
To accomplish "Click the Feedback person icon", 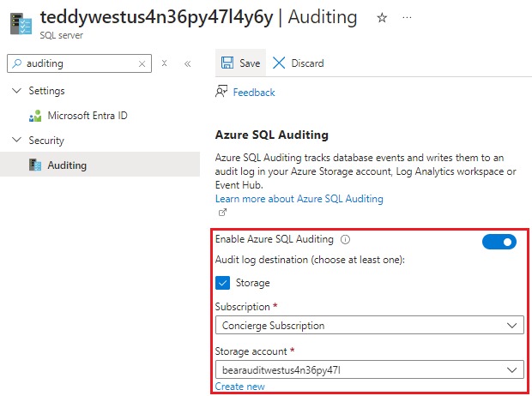I will (221, 92).
